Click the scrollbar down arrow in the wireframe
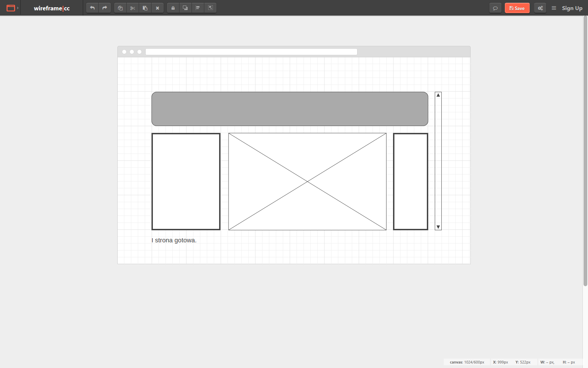 click(x=438, y=227)
